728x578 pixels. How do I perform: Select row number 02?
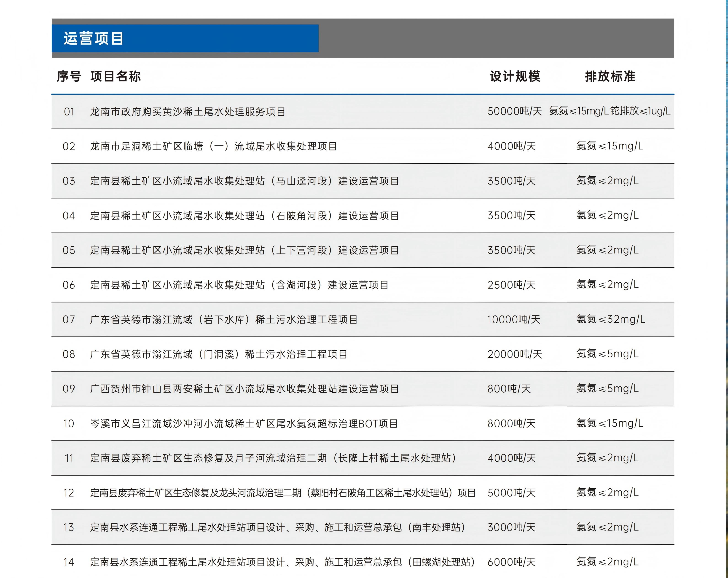click(x=69, y=147)
